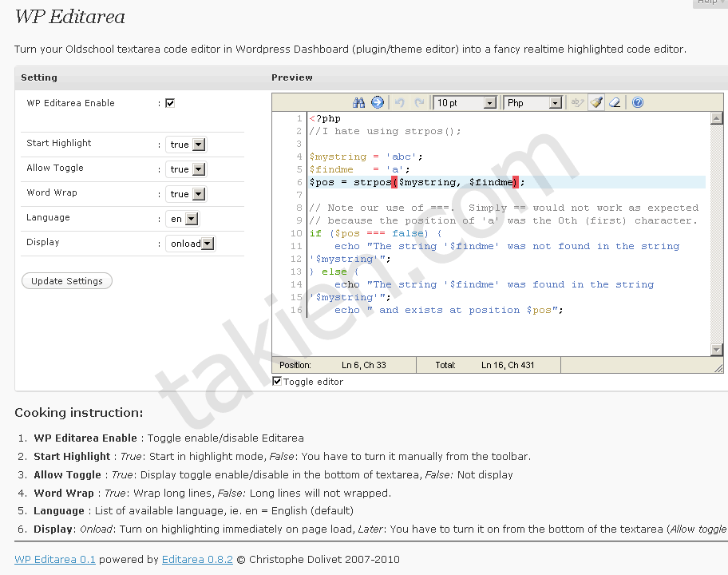Click the redo arrow in editor toolbar

pos(419,103)
